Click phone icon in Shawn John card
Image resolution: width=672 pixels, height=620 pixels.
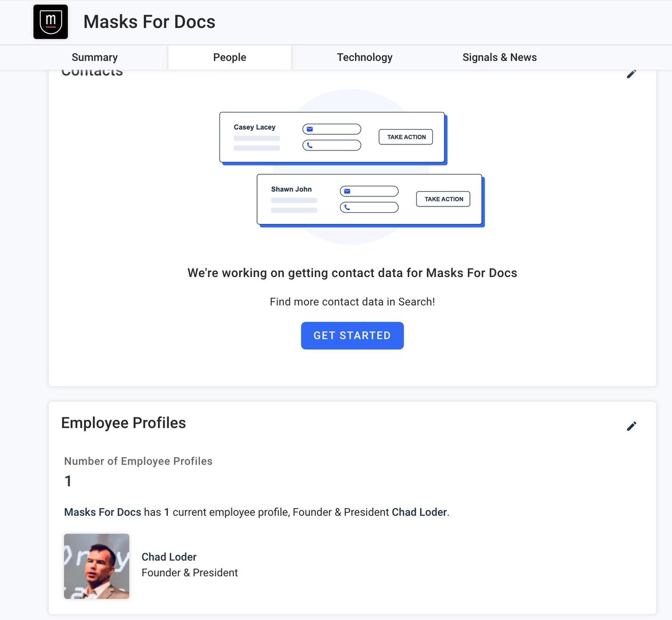coord(347,208)
